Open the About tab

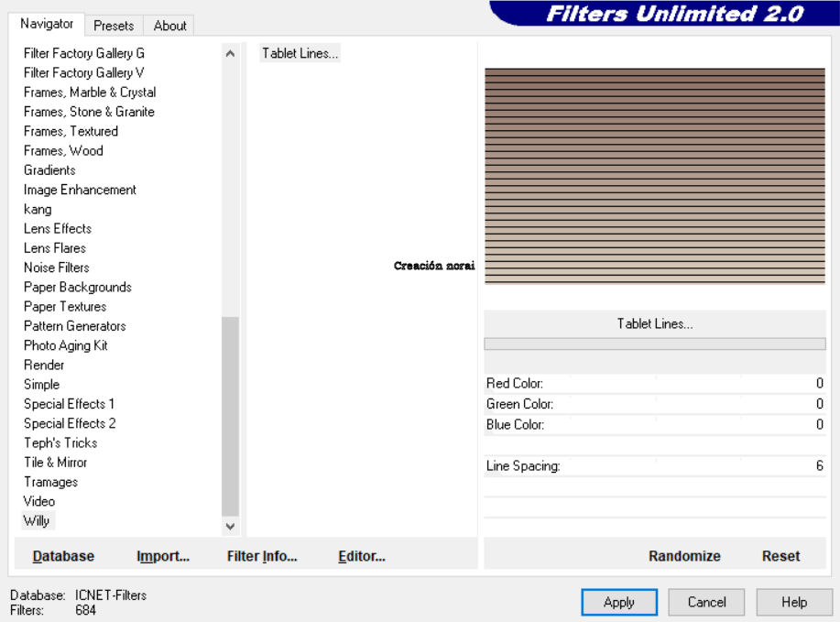pyautogui.click(x=169, y=26)
